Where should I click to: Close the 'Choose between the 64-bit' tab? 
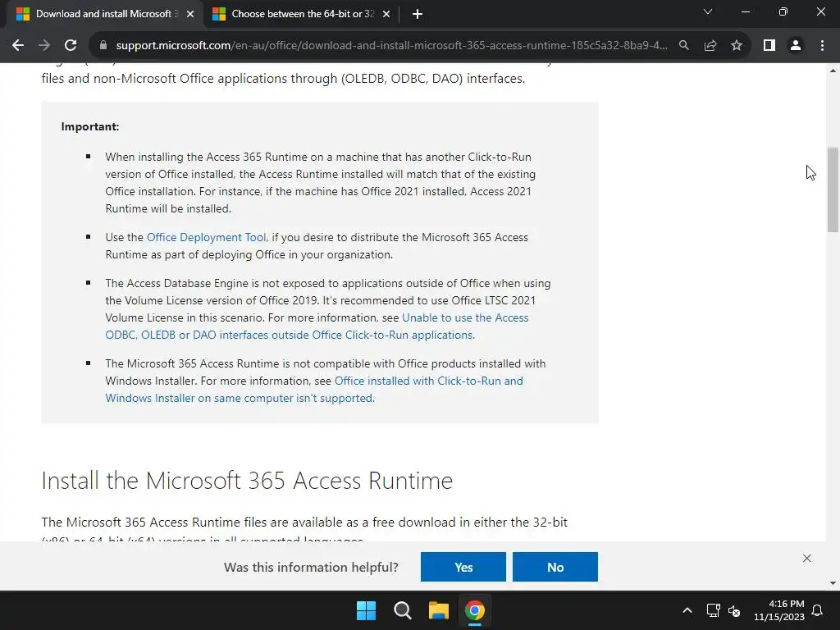(386, 15)
